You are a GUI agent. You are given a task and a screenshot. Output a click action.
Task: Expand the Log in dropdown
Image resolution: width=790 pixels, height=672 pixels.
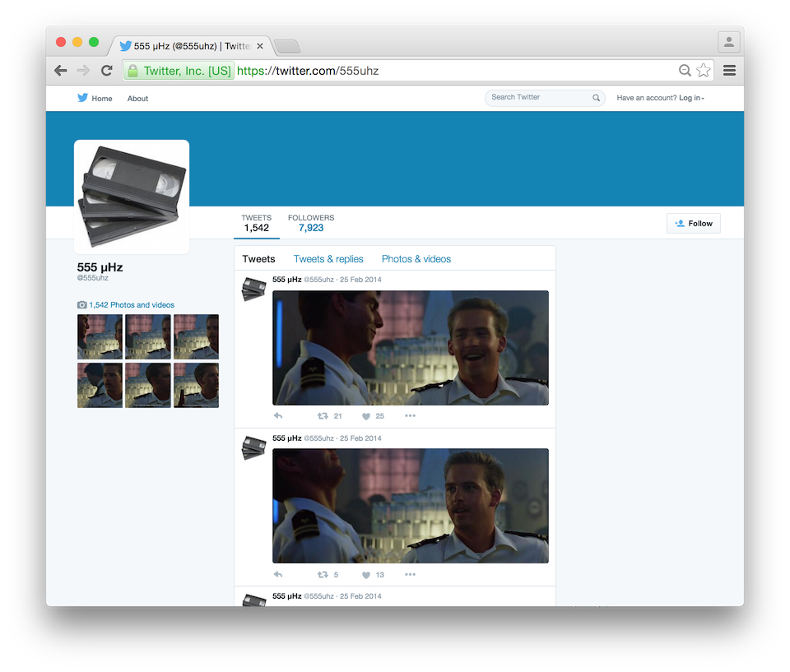(691, 98)
